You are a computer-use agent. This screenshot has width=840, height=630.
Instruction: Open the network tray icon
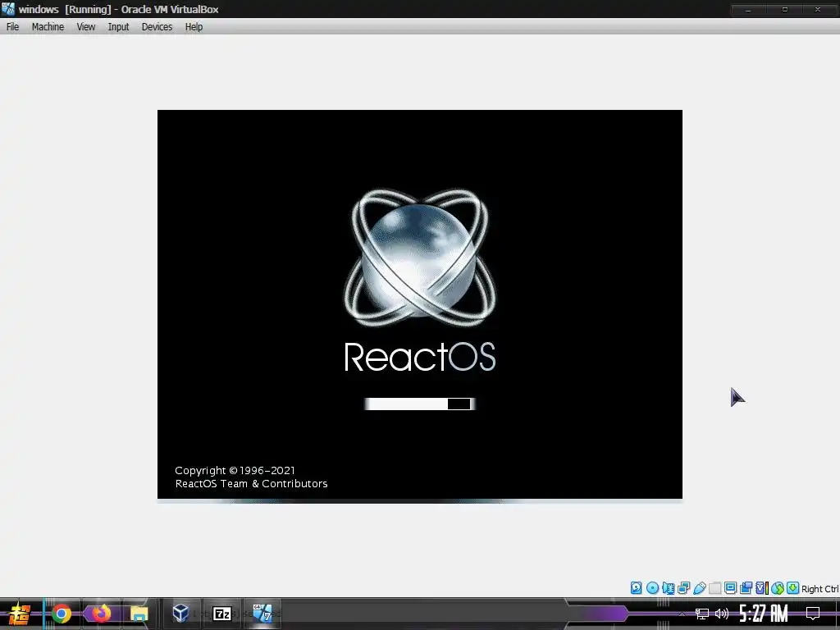click(x=702, y=614)
